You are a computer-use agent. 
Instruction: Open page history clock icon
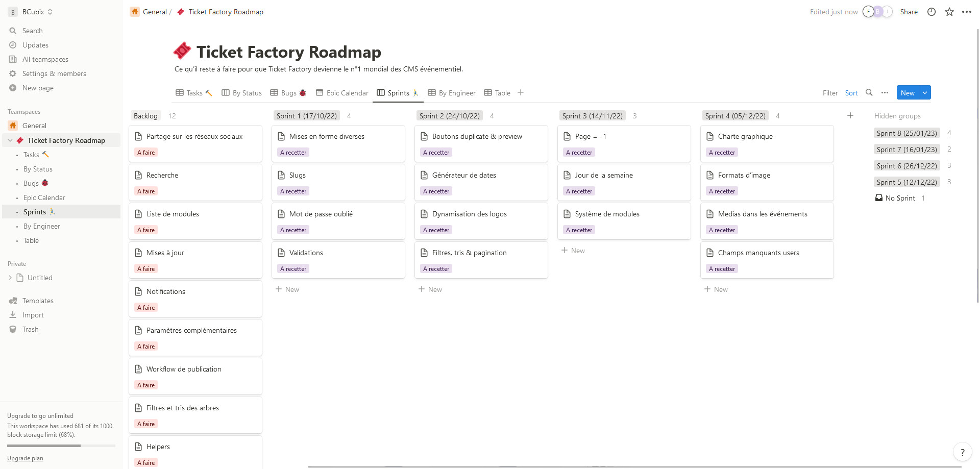click(x=932, y=12)
